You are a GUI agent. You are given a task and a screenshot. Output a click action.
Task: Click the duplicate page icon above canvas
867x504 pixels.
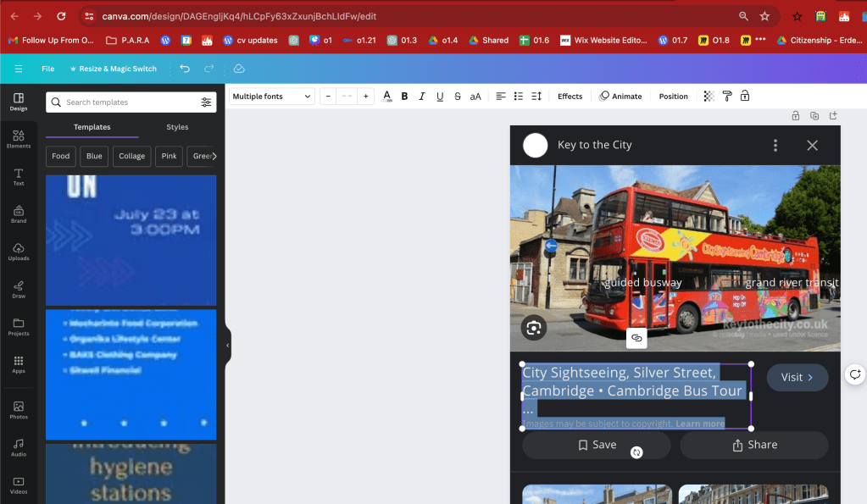(814, 115)
